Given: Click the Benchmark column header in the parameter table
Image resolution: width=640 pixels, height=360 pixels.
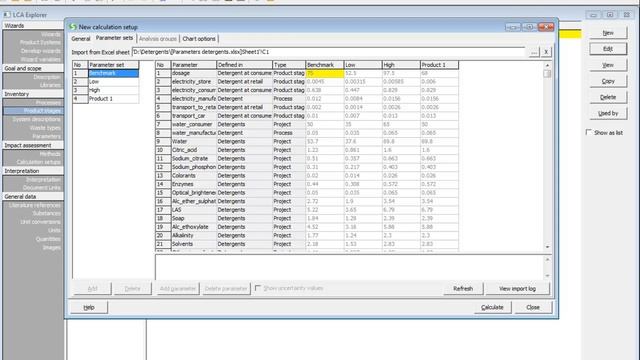Looking at the screenshot, I should 324,65.
